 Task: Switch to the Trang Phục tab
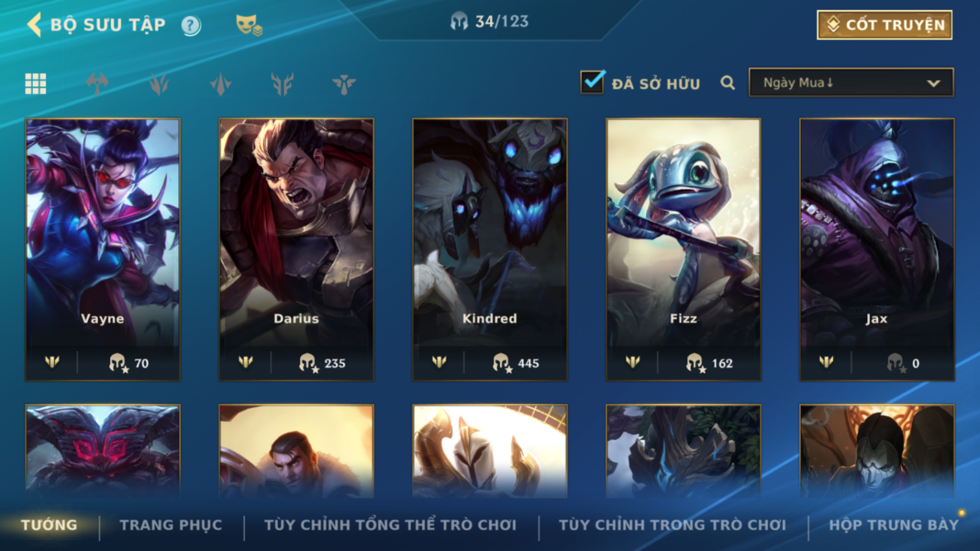pyautogui.click(x=171, y=525)
